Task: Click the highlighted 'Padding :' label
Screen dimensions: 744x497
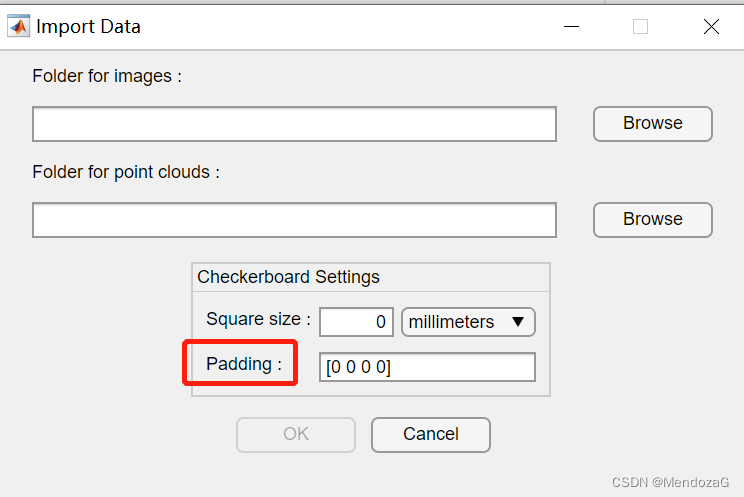Action: (x=244, y=364)
